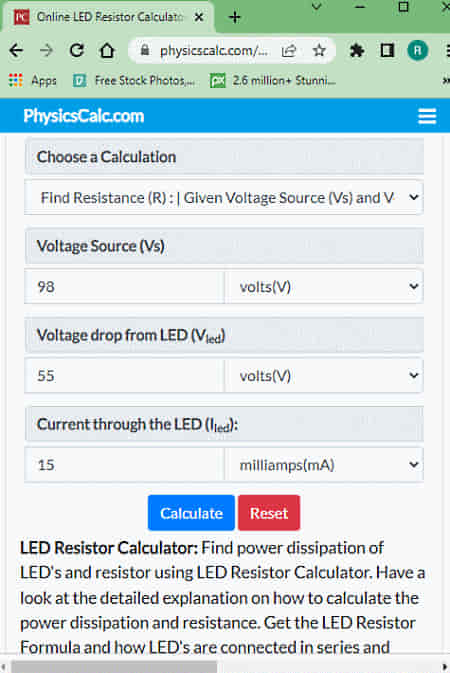Open Voltage Source unit dropdown volts(V)

coord(324,286)
